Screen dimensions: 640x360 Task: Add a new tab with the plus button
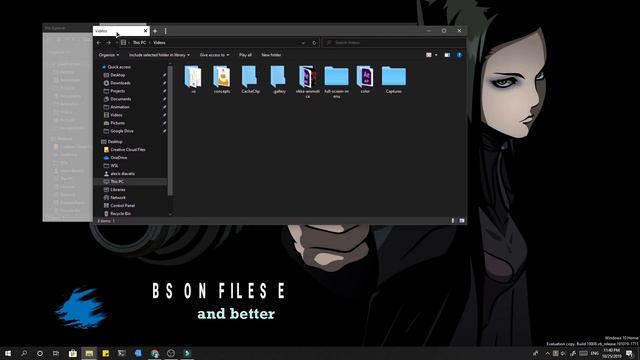coord(155,31)
